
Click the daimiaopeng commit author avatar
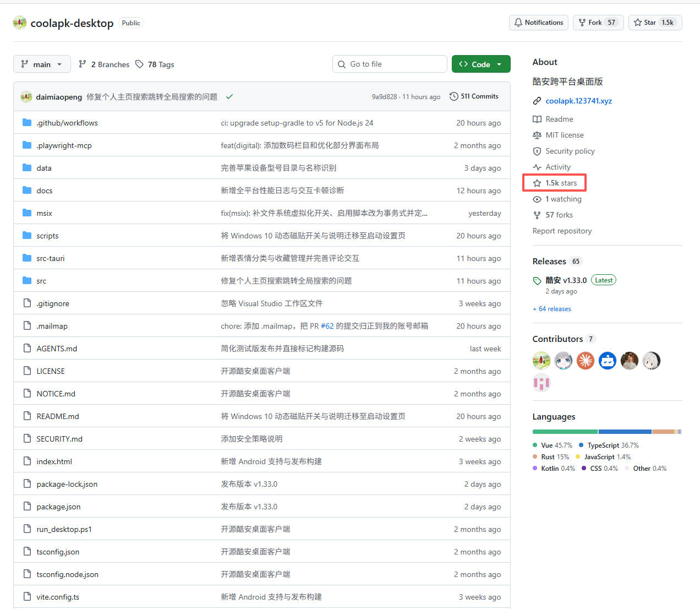pyautogui.click(x=26, y=96)
